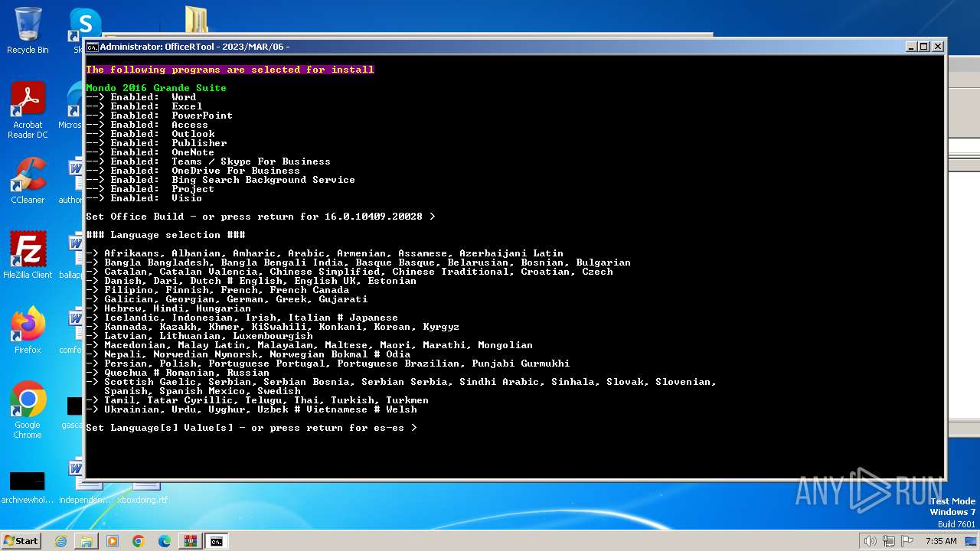Click the 'Enabled: PowerPoint' line
980x551 pixels.
click(x=159, y=116)
